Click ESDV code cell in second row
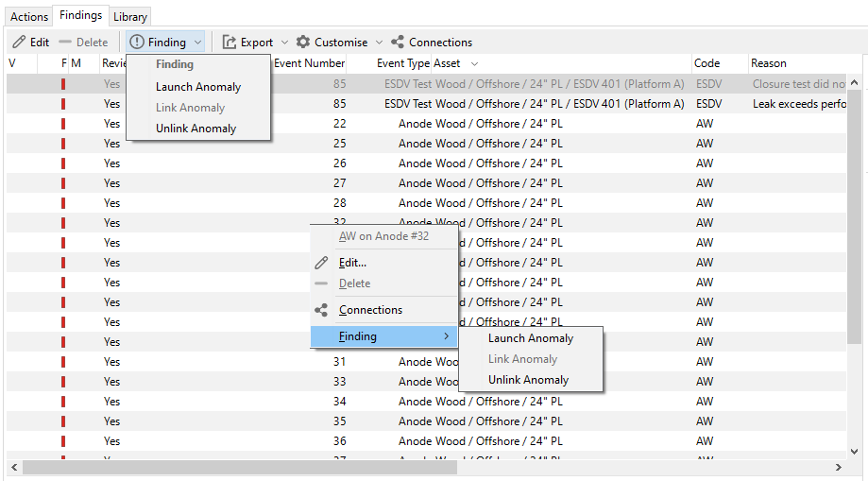 coord(708,104)
